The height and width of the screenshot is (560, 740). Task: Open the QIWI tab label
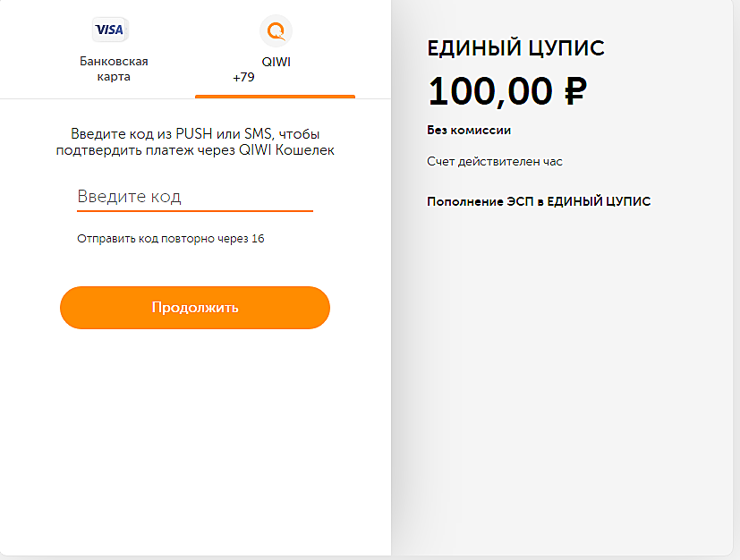click(276, 62)
